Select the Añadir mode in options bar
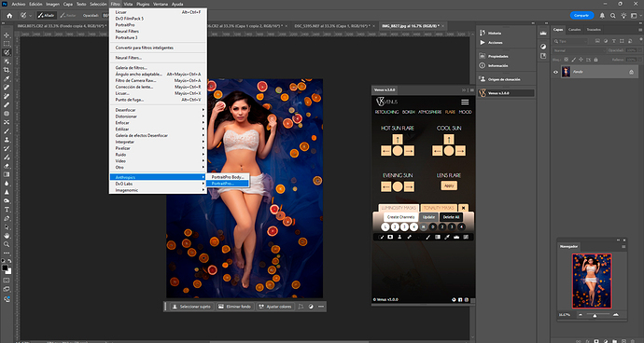 (46, 16)
